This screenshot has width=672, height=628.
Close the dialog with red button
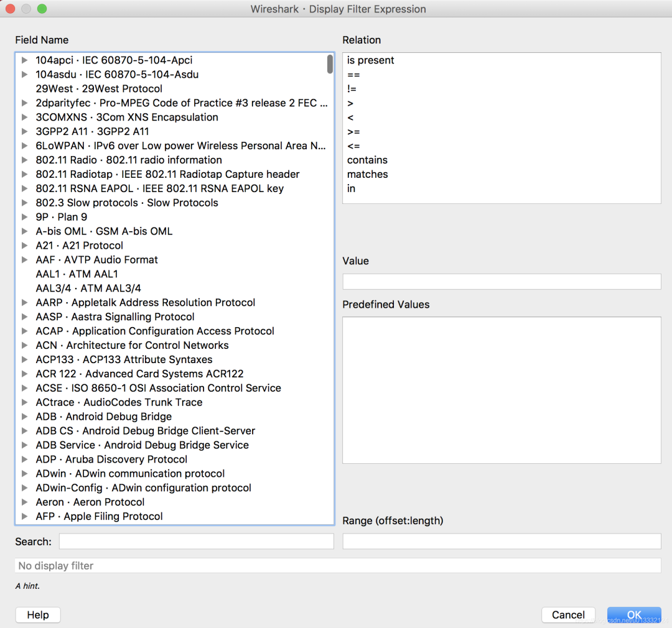[x=11, y=9]
